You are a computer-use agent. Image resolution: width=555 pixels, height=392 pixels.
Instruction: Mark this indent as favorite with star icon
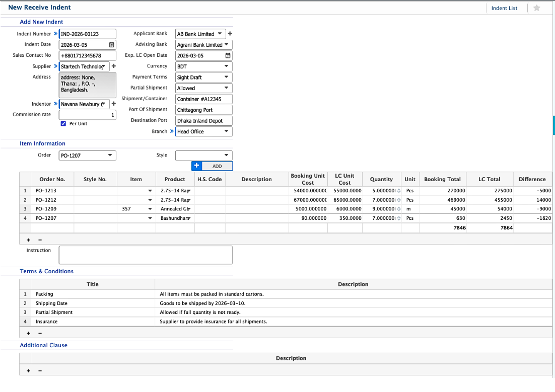pyautogui.click(x=536, y=8)
